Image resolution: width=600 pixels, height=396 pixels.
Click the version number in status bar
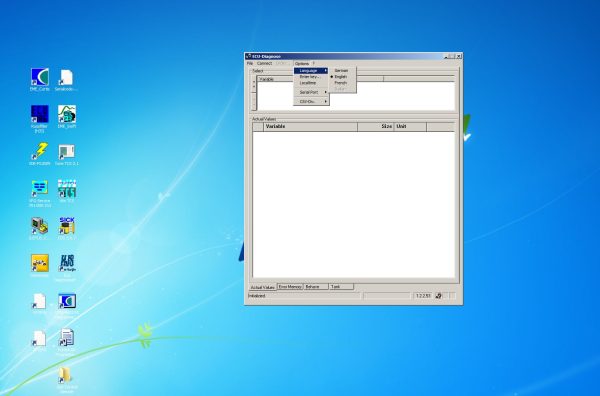tap(423, 296)
